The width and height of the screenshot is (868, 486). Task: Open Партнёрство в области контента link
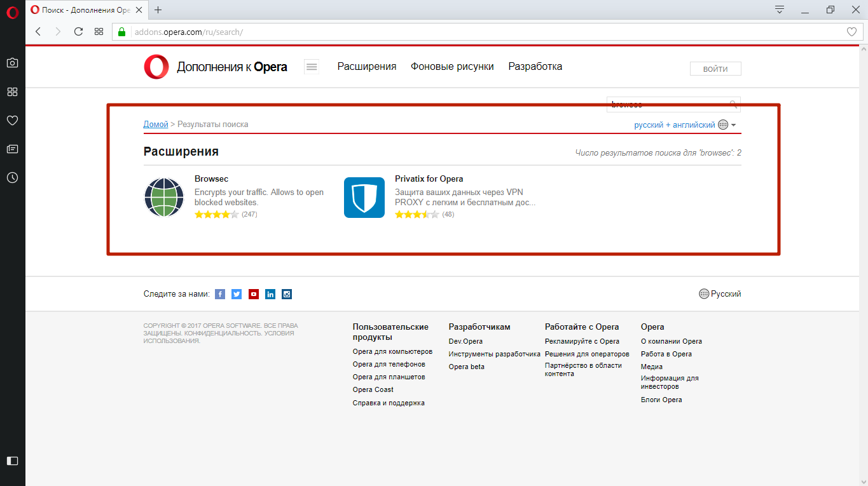(583, 370)
